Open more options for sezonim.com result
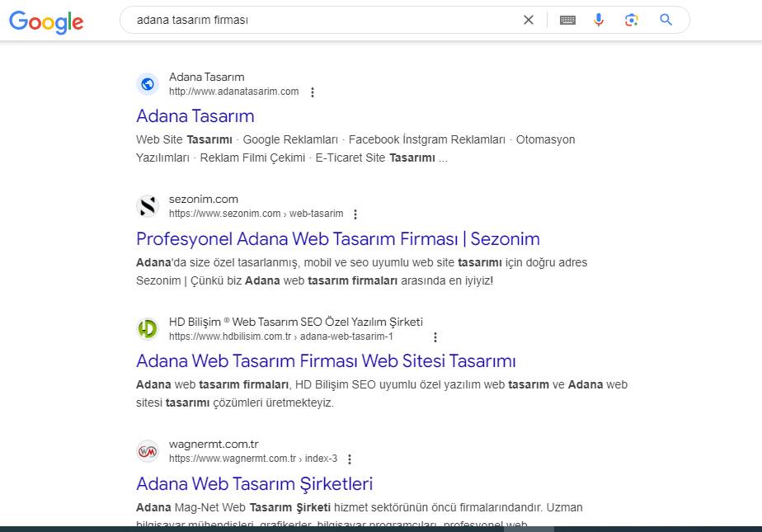This screenshot has width=762, height=532. click(355, 214)
